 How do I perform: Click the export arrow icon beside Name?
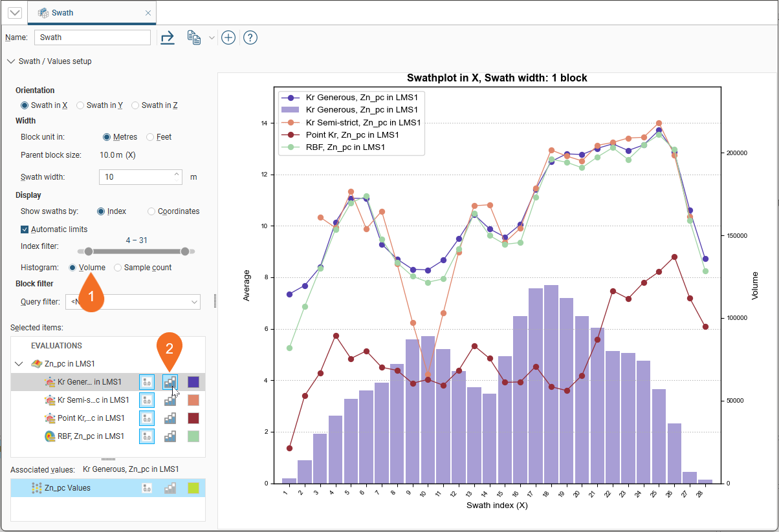click(168, 37)
